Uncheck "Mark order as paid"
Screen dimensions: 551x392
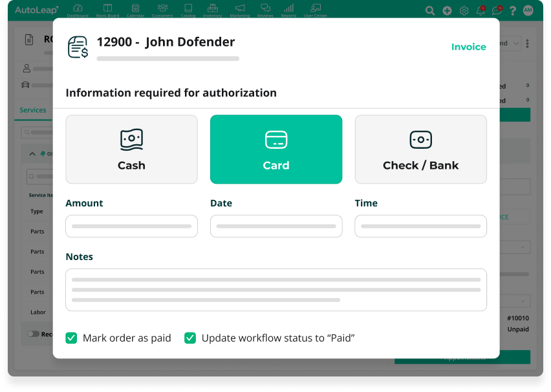click(x=72, y=338)
